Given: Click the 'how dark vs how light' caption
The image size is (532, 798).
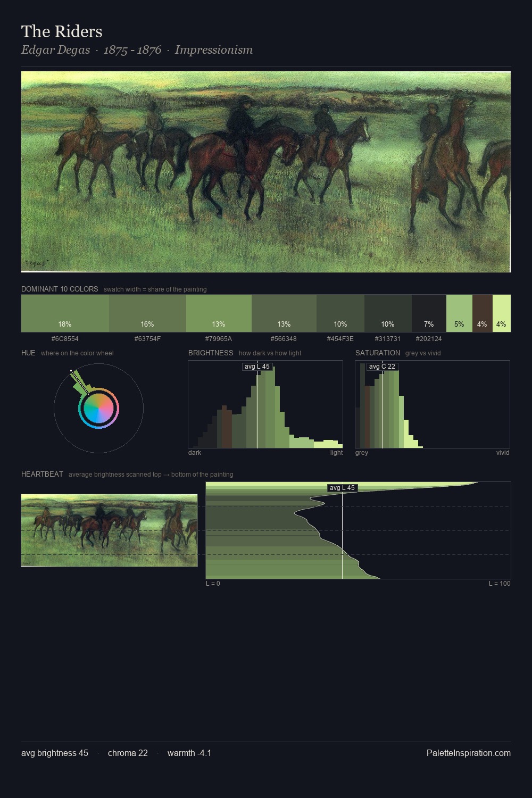Looking at the screenshot, I should point(270,353).
